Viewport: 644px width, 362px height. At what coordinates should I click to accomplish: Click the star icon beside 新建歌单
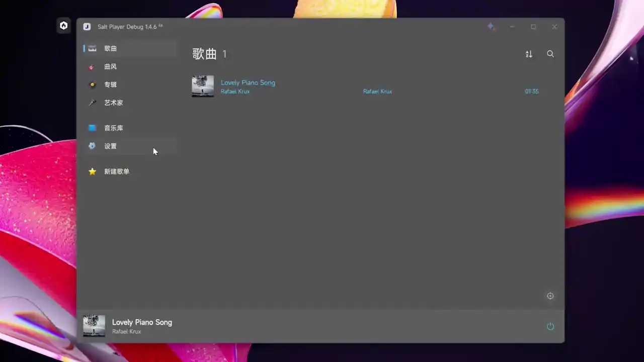(x=92, y=171)
